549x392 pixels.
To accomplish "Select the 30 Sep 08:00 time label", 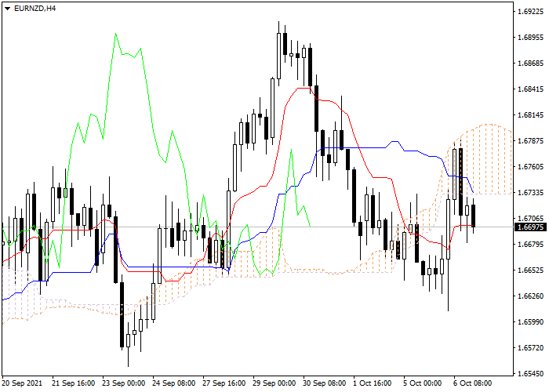I will tap(325, 383).
